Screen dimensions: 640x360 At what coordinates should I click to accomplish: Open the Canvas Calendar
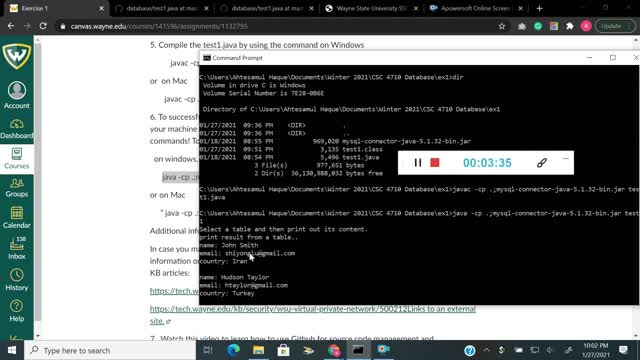pos(17,217)
